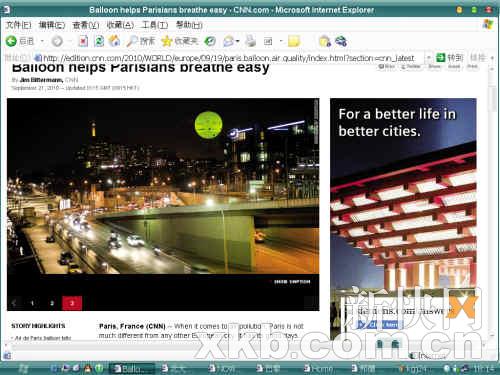The image size is (500, 375).
Task: Click the Go (转到) green arrow button
Action: [x=450, y=58]
